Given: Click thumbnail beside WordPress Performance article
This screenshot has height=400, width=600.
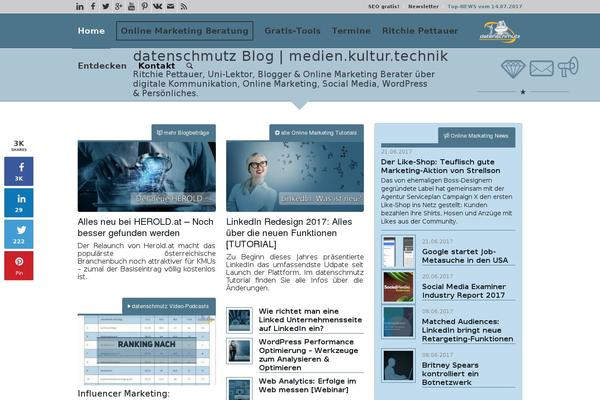Looking at the screenshot, I should (x=239, y=351).
